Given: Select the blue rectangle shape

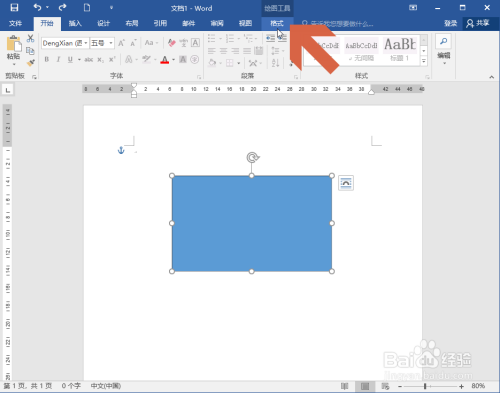Looking at the screenshot, I should pyautogui.click(x=252, y=223).
